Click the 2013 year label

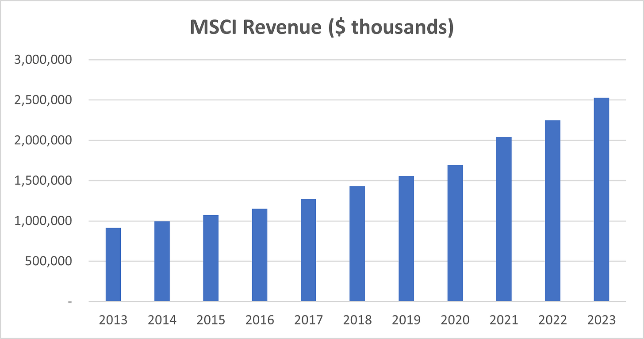(113, 320)
